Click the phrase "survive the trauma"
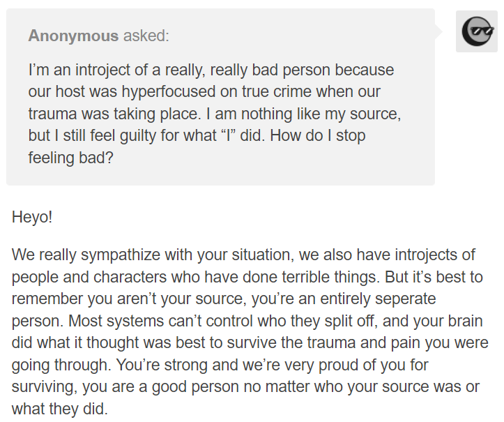504x422 pixels. [x=291, y=342]
